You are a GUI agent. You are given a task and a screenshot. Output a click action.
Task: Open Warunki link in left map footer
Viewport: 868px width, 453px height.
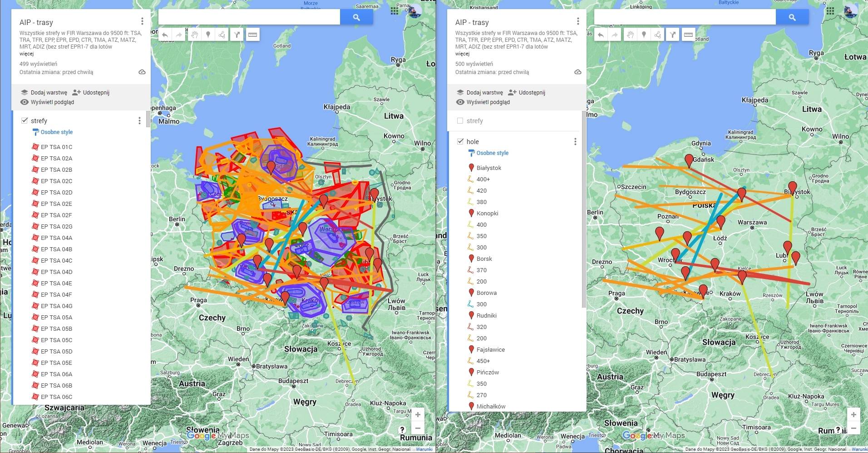point(424,449)
